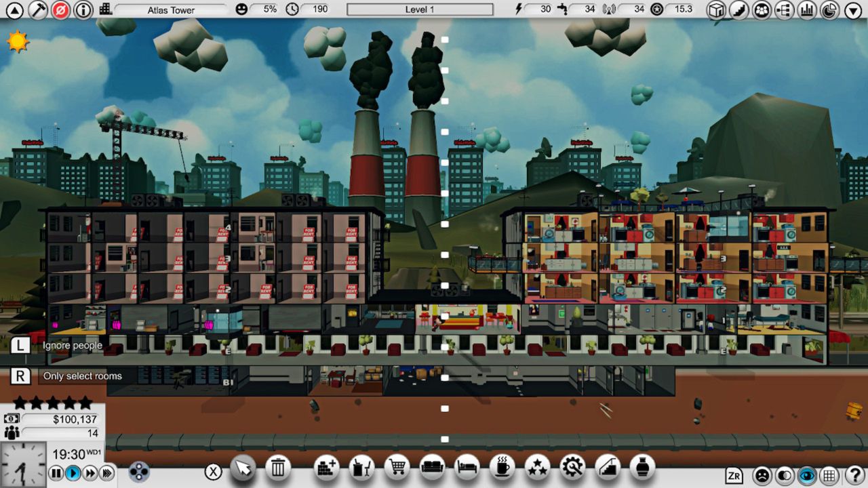Open the utilities menu (gear icon)
The image size is (868, 488).
coord(572,468)
